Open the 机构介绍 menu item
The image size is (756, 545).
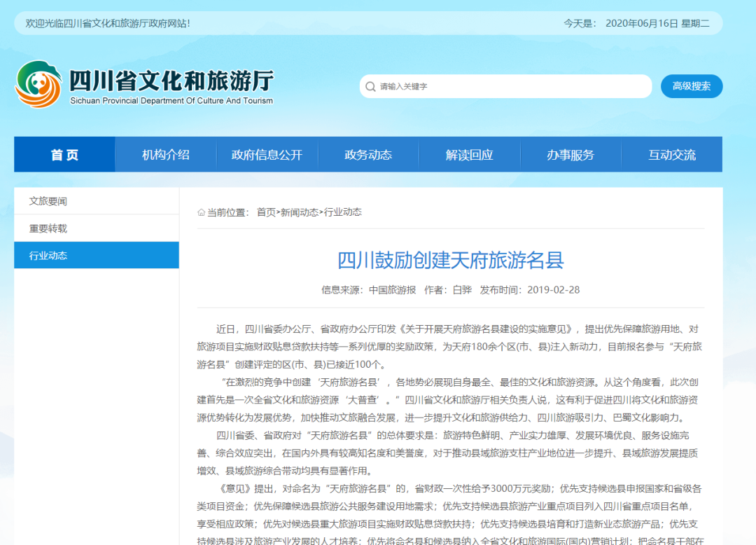pyautogui.click(x=166, y=155)
